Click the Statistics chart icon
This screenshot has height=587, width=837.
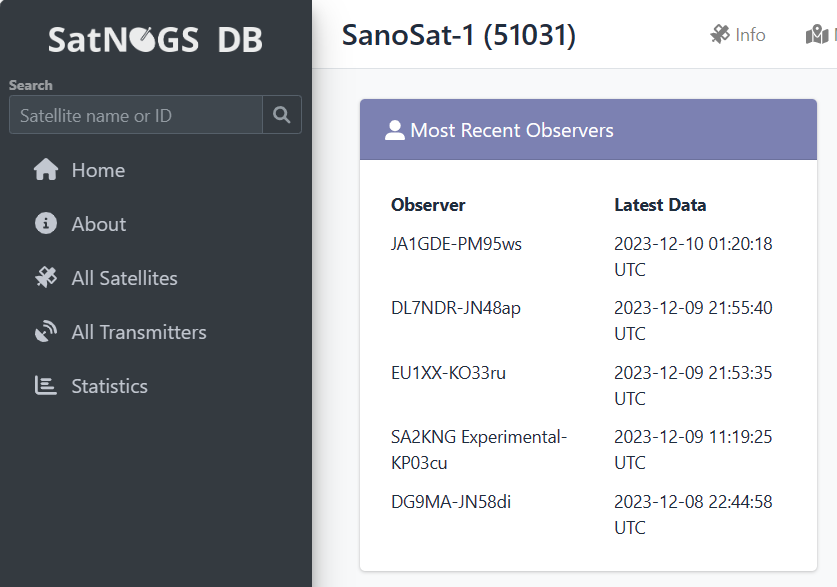[x=46, y=385]
